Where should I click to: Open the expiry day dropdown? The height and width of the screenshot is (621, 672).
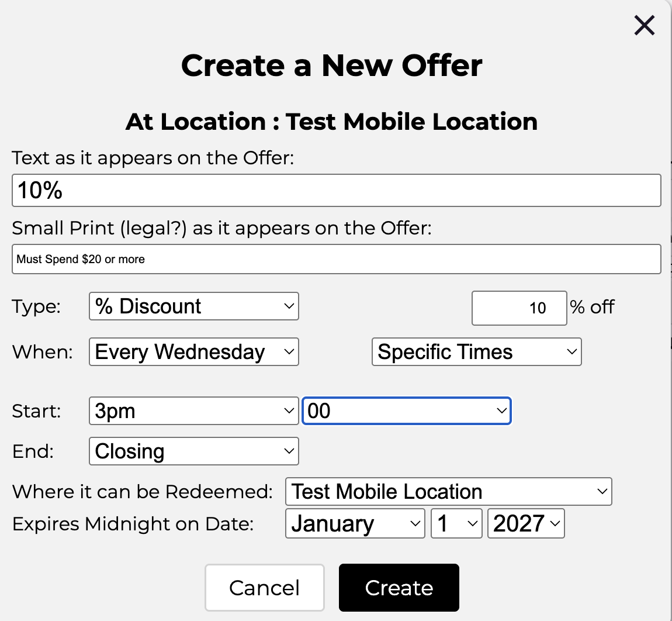(456, 523)
